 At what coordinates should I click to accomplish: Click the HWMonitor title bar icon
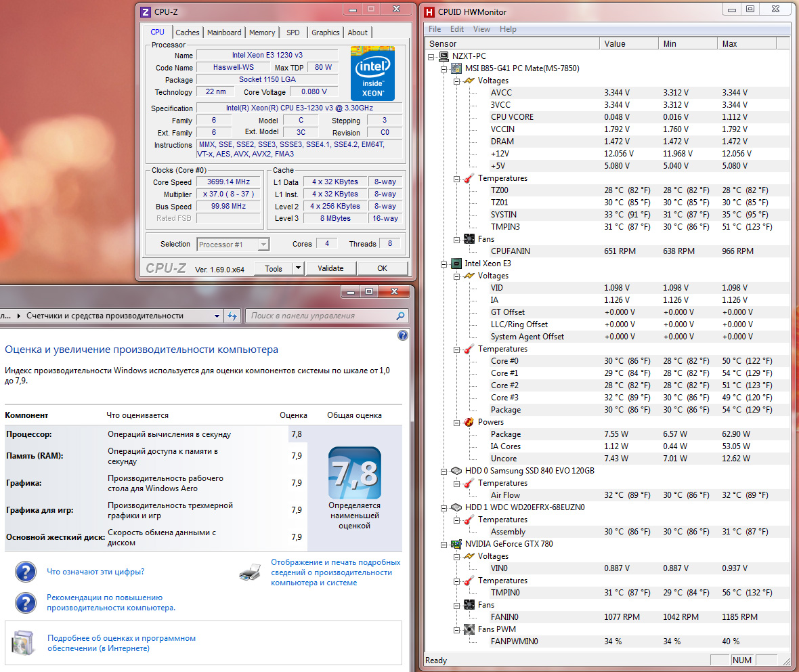coord(429,12)
